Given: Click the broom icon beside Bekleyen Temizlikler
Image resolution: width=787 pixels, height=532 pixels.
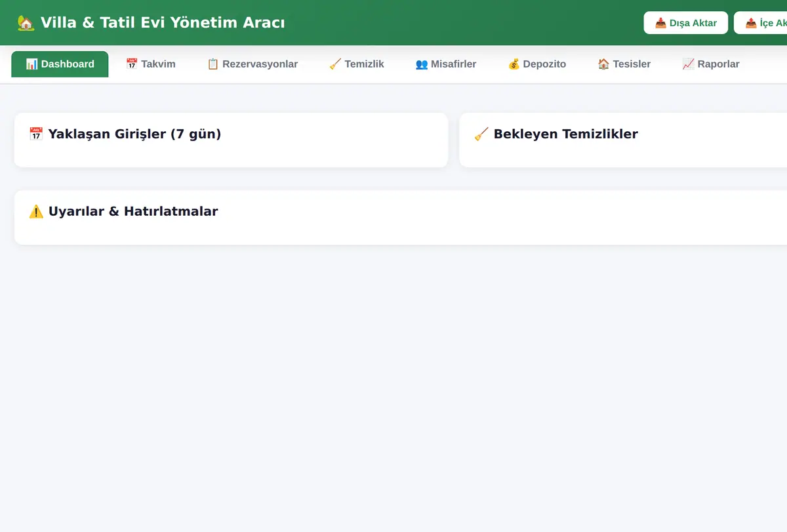Looking at the screenshot, I should coord(481,134).
